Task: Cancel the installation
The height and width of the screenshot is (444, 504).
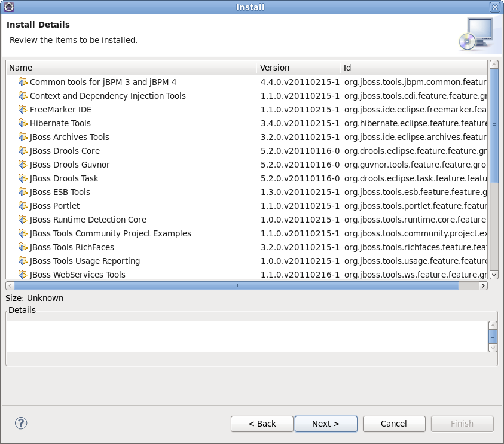Action: 394,424
